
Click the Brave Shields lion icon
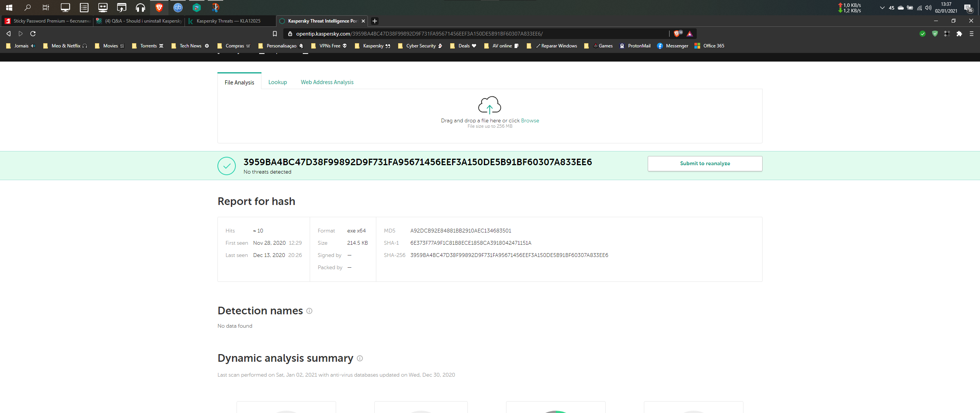click(677, 34)
